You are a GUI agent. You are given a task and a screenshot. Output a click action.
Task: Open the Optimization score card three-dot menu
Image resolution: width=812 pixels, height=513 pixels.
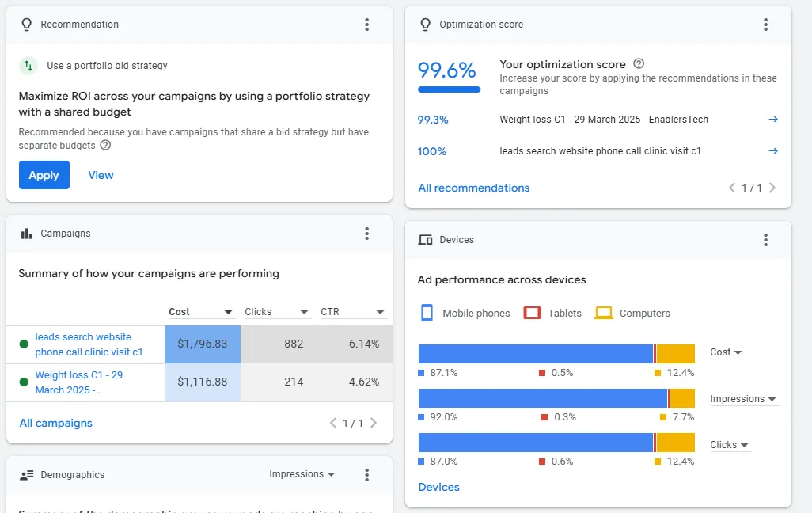pos(765,25)
